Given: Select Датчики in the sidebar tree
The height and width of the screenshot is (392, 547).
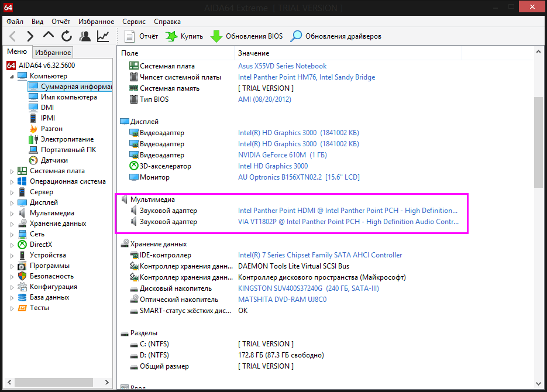Looking at the screenshot, I should click(x=54, y=160).
